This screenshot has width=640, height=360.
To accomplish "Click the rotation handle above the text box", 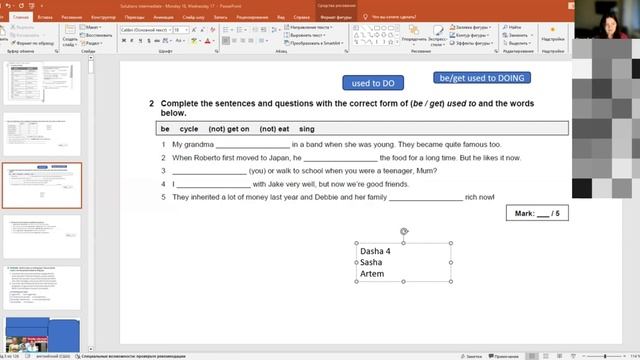I will point(404,231).
